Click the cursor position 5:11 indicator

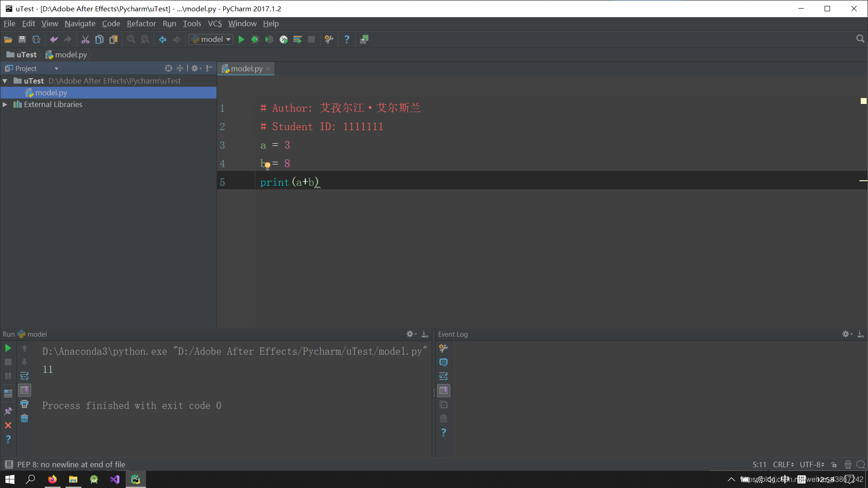759,465
